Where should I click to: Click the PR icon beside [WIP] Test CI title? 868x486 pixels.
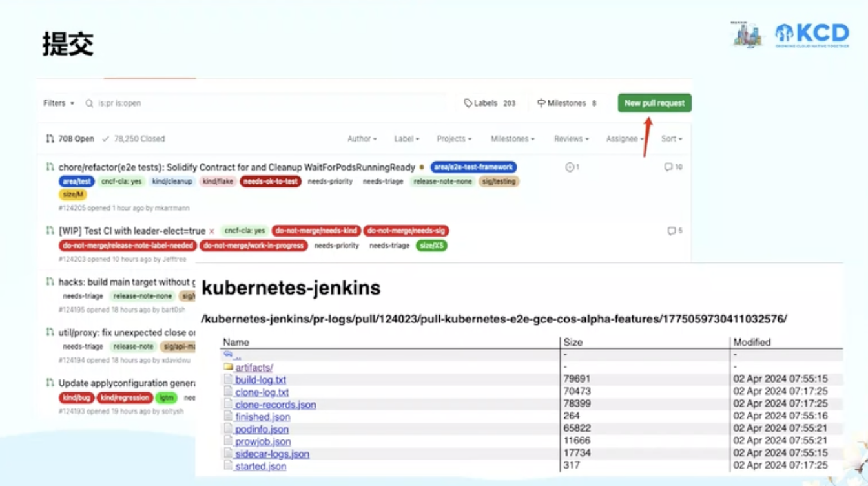click(x=50, y=230)
